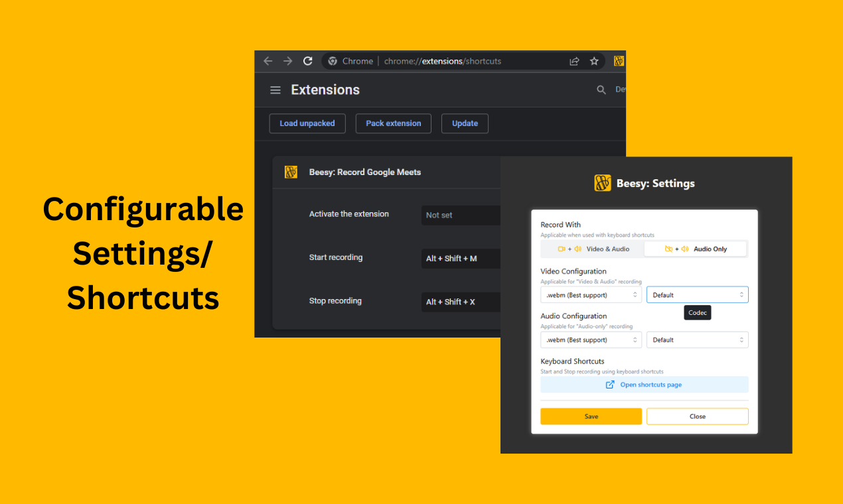Click the Beesy icon beside Record Google Meets

(291, 172)
